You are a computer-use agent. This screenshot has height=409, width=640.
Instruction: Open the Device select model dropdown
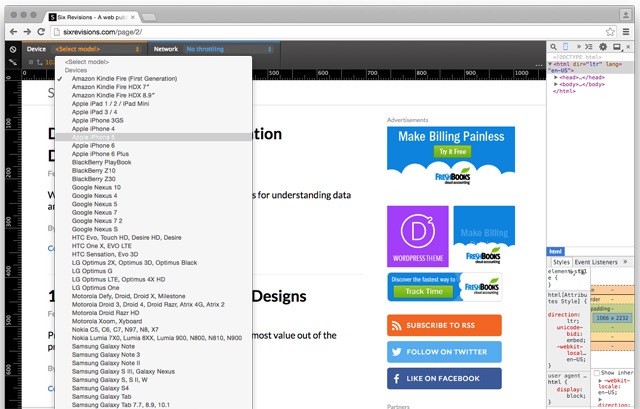pos(97,49)
